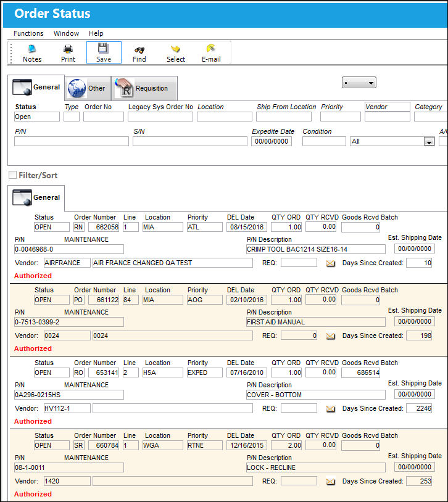The image size is (448, 502).
Task: Click the P/N search field
Action: point(72,141)
